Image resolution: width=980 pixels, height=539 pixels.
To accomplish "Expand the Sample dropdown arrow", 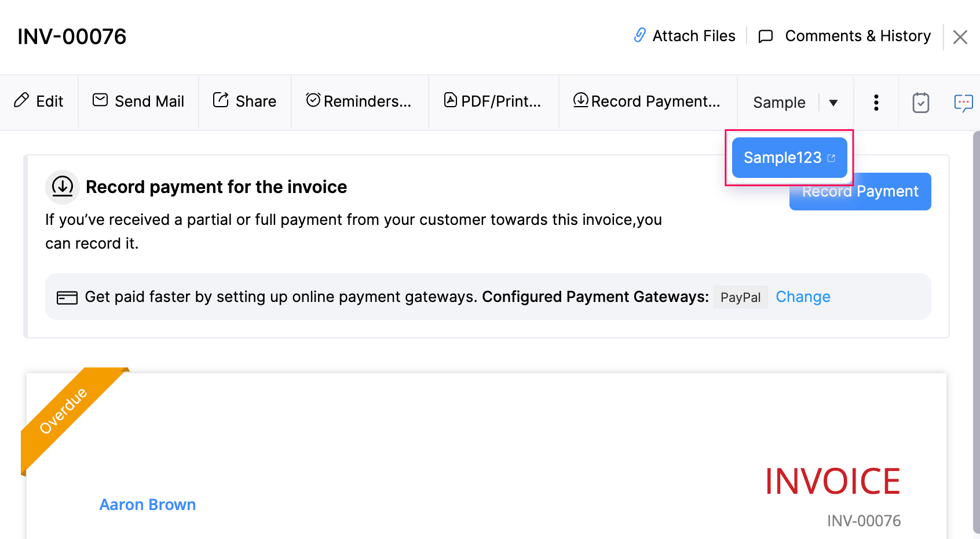I will pyautogui.click(x=833, y=103).
